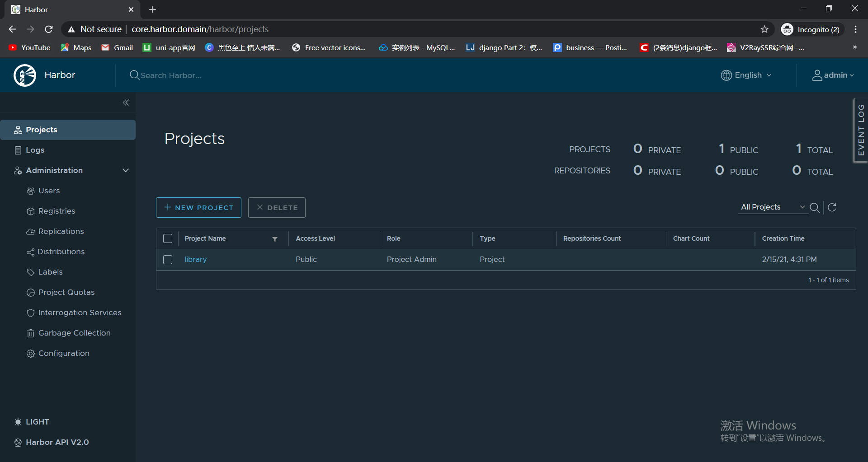Screen dimensions: 868x462
Task: Select the library row checkbox
Action: click(x=168, y=260)
